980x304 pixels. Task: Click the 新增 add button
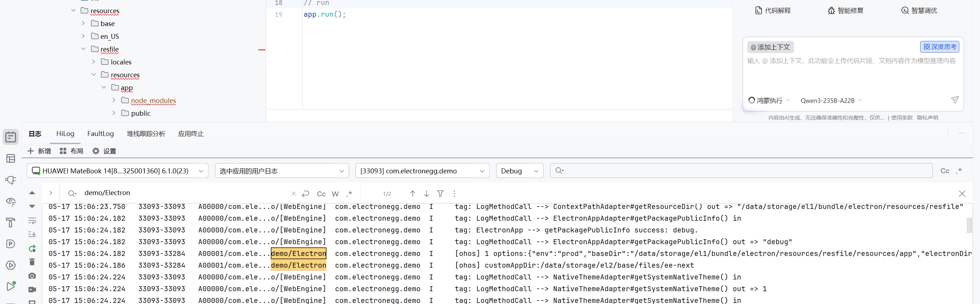click(x=39, y=151)
